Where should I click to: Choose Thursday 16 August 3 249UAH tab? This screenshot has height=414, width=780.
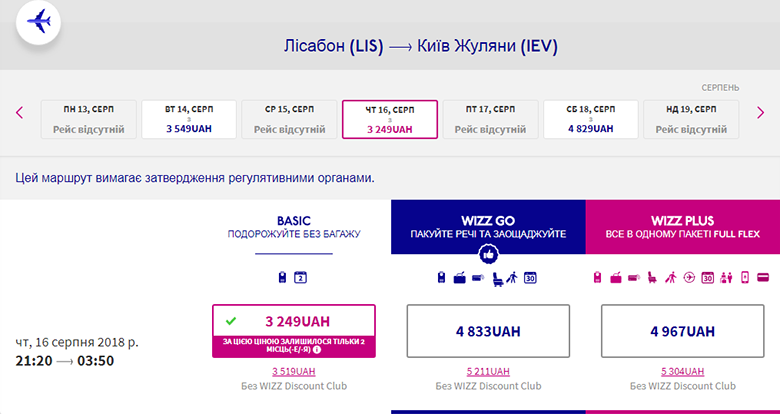389,119
